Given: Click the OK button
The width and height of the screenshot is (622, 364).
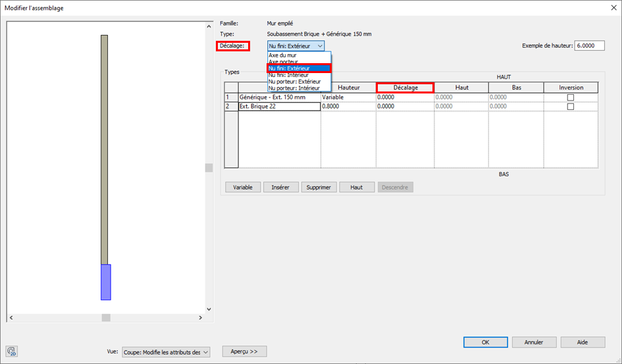Looking at the screenshot, I should 485,342.
